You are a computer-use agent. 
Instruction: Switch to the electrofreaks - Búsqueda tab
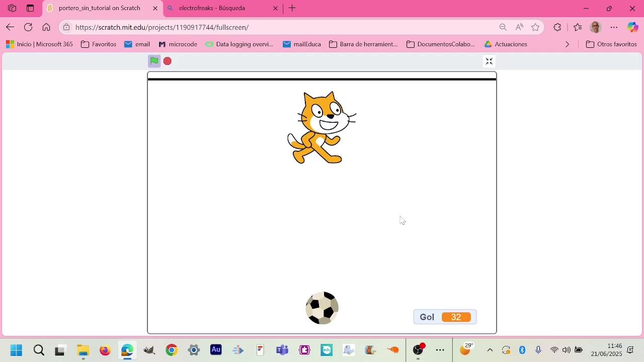pos(222,8)
